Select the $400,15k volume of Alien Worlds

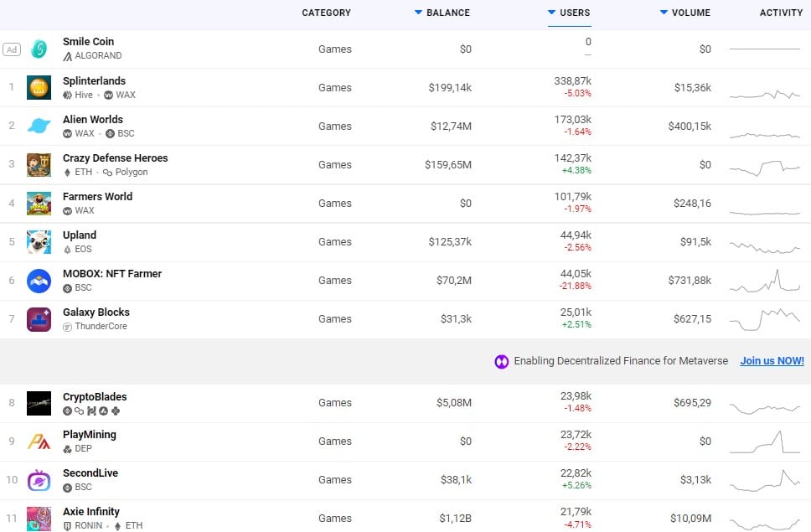(x=690, y=127)
